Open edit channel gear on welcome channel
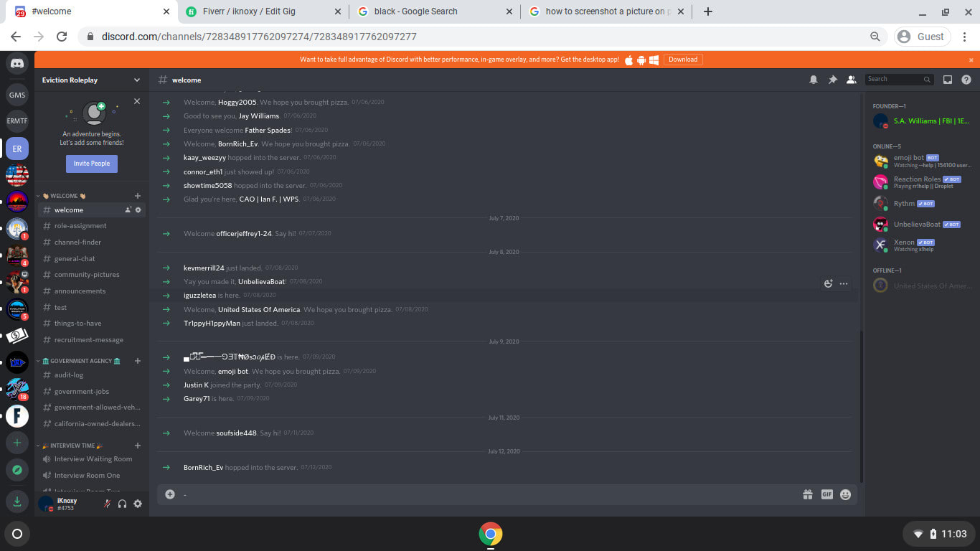 (138, 209)
